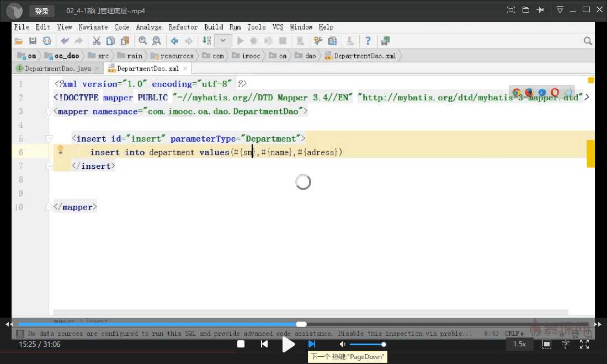Click the Forward navigation arrow
Viewport: 607px width, 364px height.
click(x=189, y=41)
